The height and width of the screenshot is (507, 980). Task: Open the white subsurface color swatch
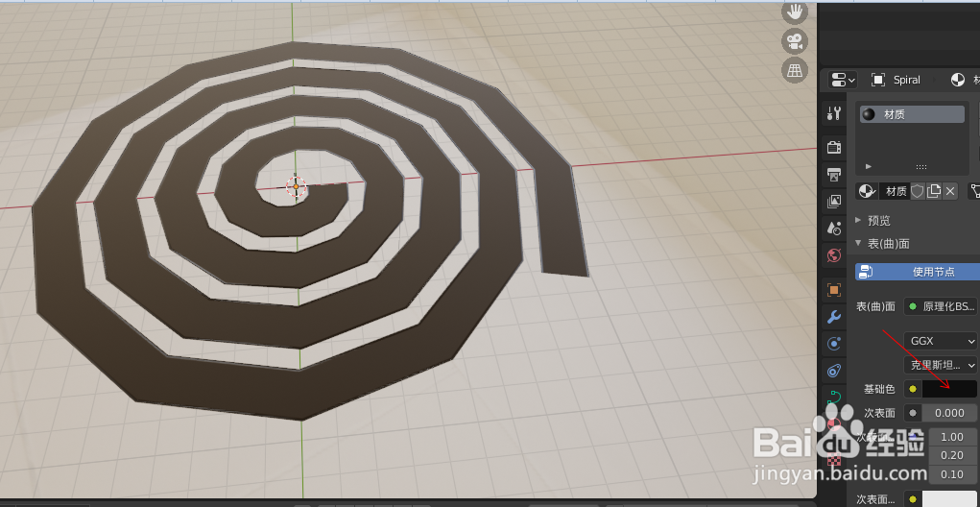[949, 499]
